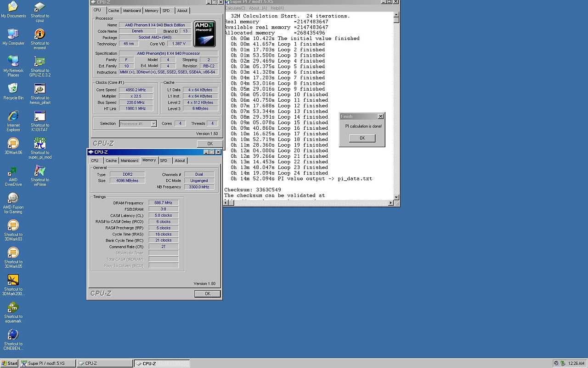
Task: Select the Checksum line in Super PI
Action: pyautogui.click(x=252, y=190)
